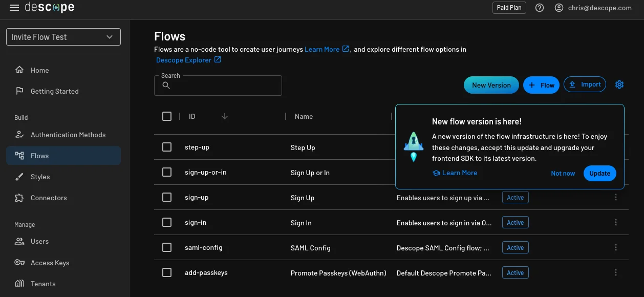Click the Sign Up or In flow name

(x=310, y=173)
